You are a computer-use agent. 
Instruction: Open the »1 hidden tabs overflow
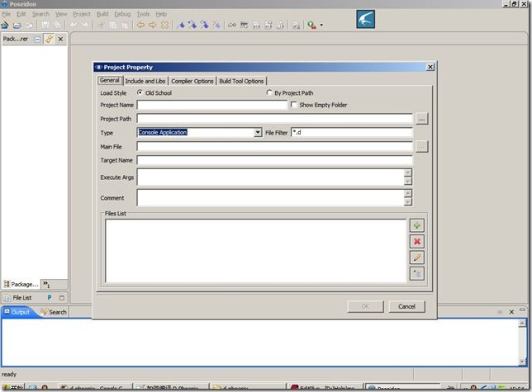pyautogui.click(x=46, y=284)
